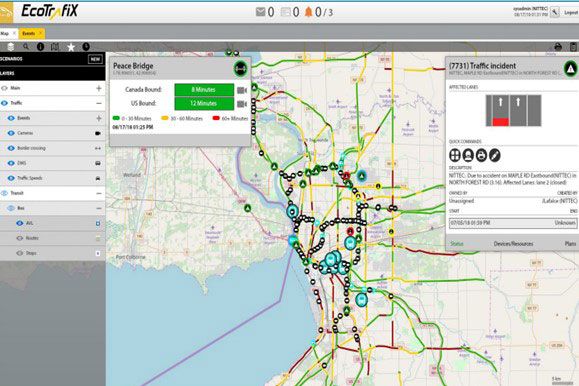This screenshot has width=579, height=386.
Task: Open the Plans tab in incident panel
Action: [x=570, y=244]
